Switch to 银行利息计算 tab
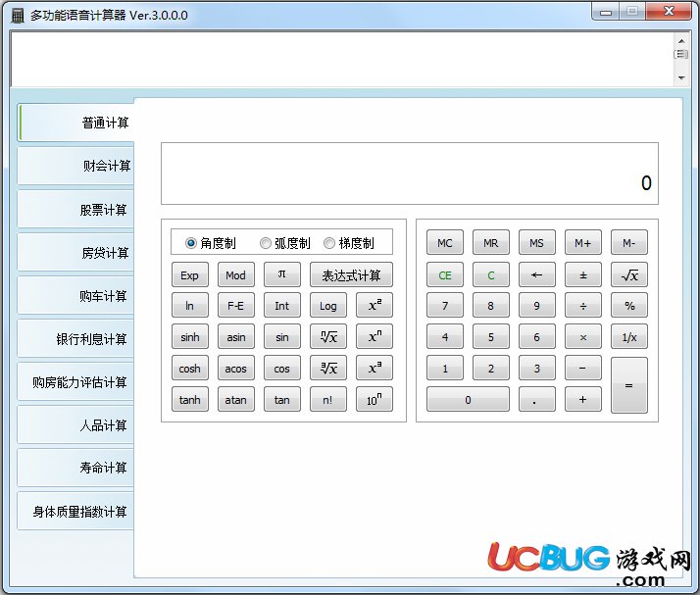The height and width of the screenshot is (595, 700). [x=75, y=339]
